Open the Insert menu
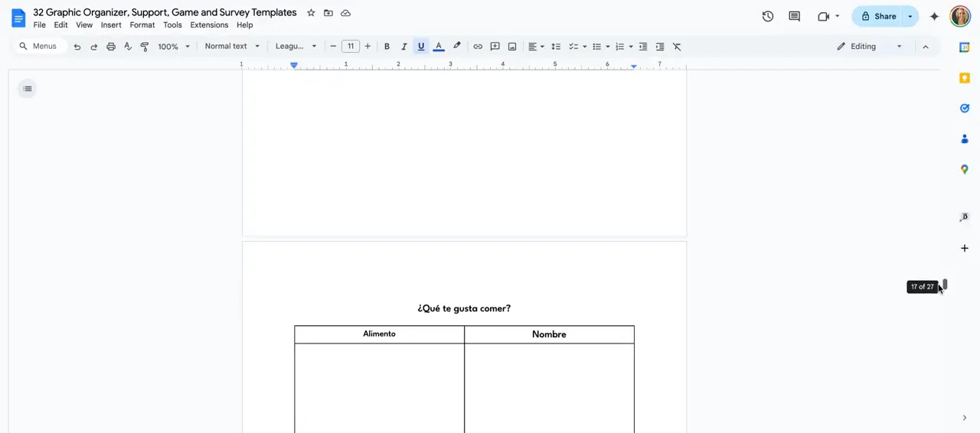The width and height of the screenshot is (980, 433). [111, 25]
